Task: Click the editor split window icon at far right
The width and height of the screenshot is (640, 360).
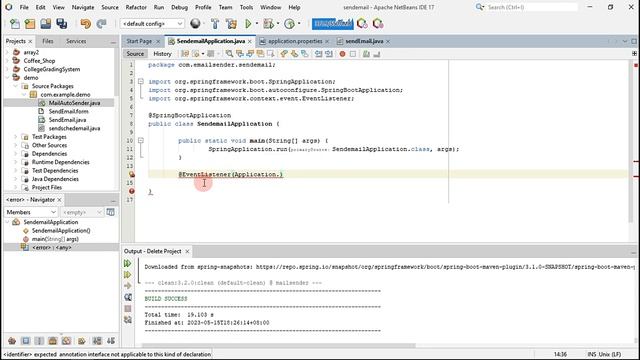Action: (x=634, y=53)
